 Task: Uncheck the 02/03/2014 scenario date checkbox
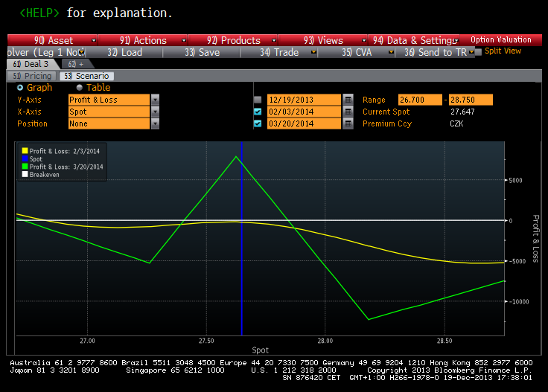(x=258, y=112)
